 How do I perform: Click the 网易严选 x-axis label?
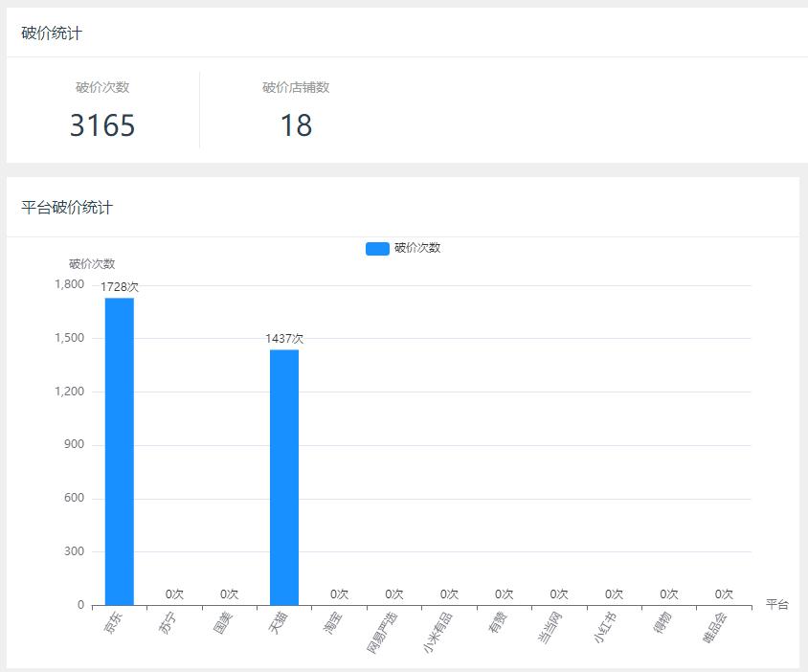382,632
